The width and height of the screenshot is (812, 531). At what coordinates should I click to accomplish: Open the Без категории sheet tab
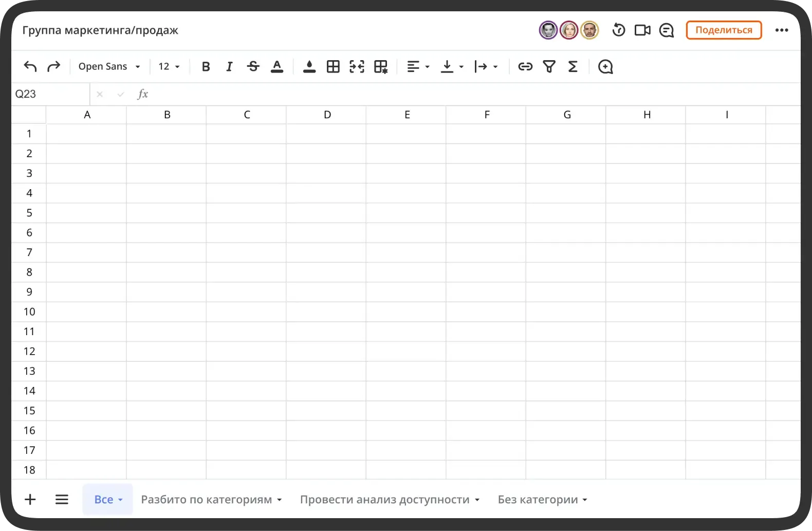[x=542, y=500]
